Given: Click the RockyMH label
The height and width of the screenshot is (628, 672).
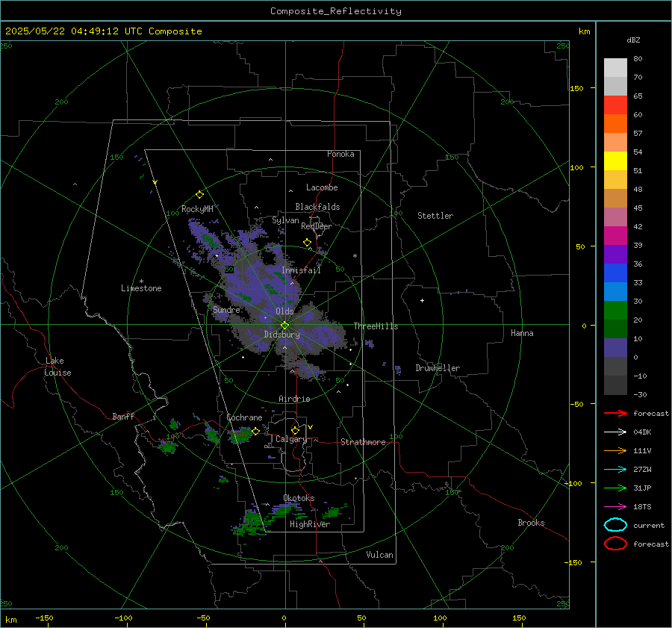Looking at the screenshot, I should (x=197, y=209).
